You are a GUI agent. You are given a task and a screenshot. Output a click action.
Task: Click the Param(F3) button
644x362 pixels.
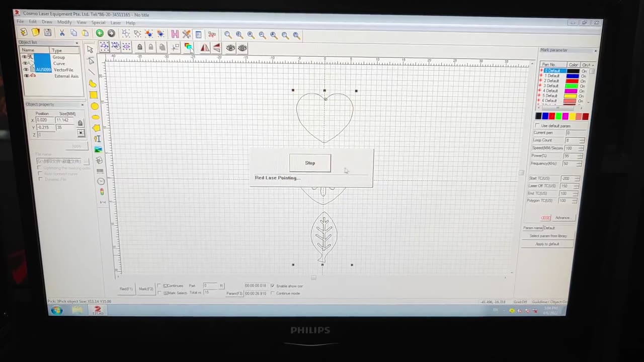pos(234,293)
